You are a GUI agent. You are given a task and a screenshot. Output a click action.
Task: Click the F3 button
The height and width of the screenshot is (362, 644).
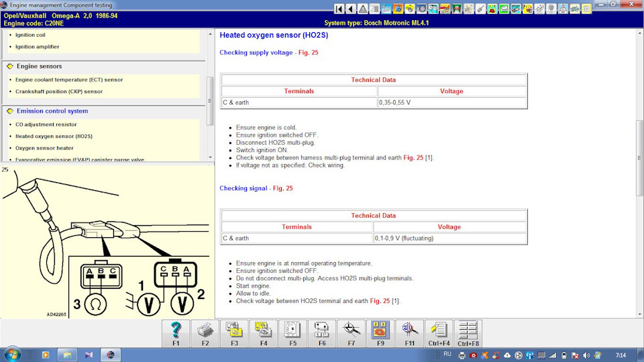pyautogui.click(x=234, y=333)
